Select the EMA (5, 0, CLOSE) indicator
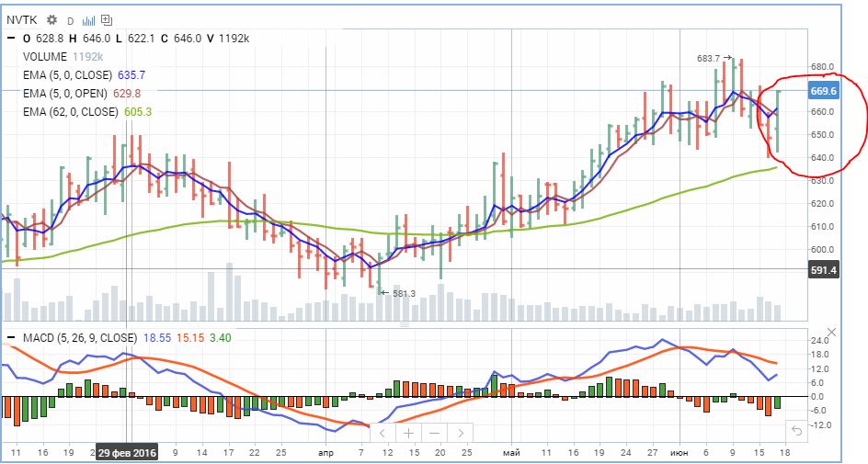The image size is (868, 464). (67, 74)
